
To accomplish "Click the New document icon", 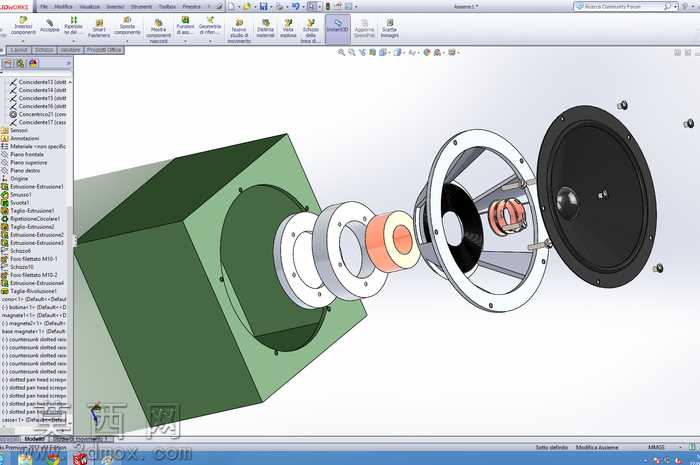I will [231, 6].
